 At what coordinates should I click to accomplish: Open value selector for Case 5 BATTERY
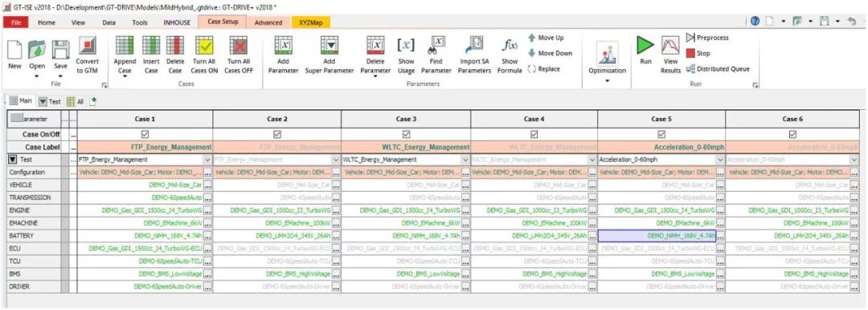720,236
